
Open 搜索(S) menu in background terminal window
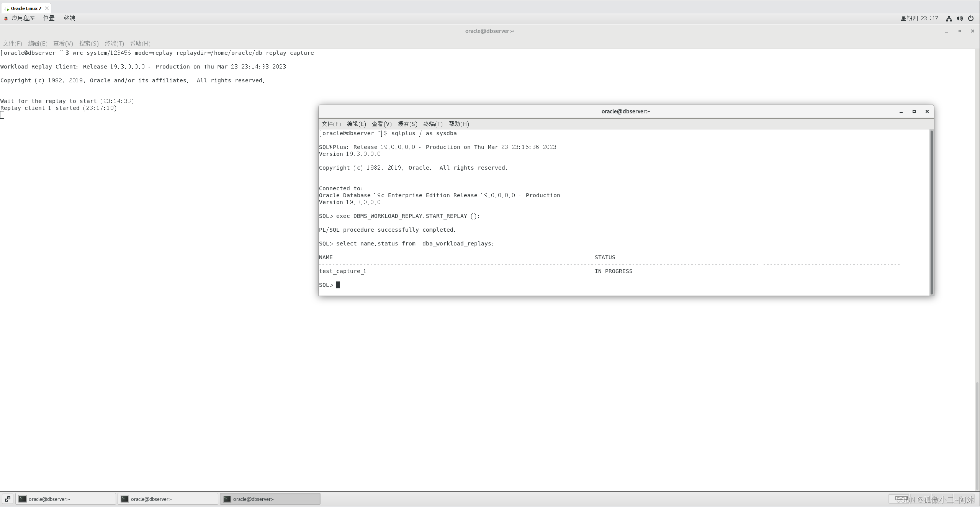(x=88, y=43)
